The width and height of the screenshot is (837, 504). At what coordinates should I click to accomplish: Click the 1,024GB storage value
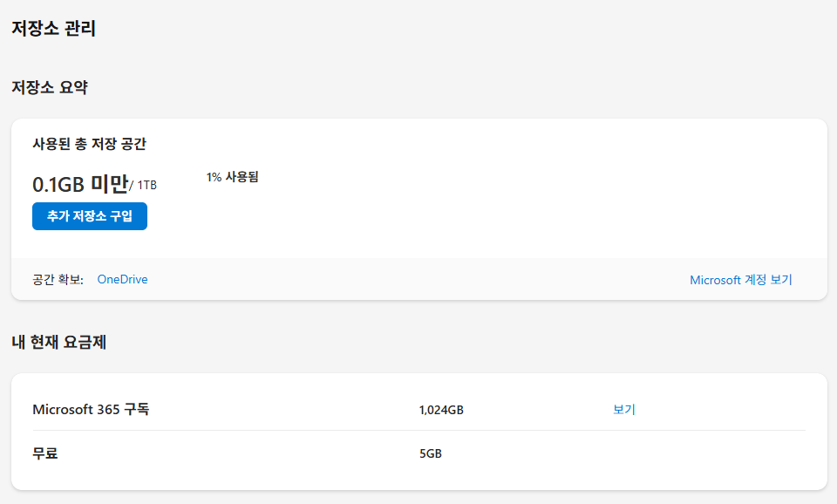pyautogui.click(x=441, y=410)
